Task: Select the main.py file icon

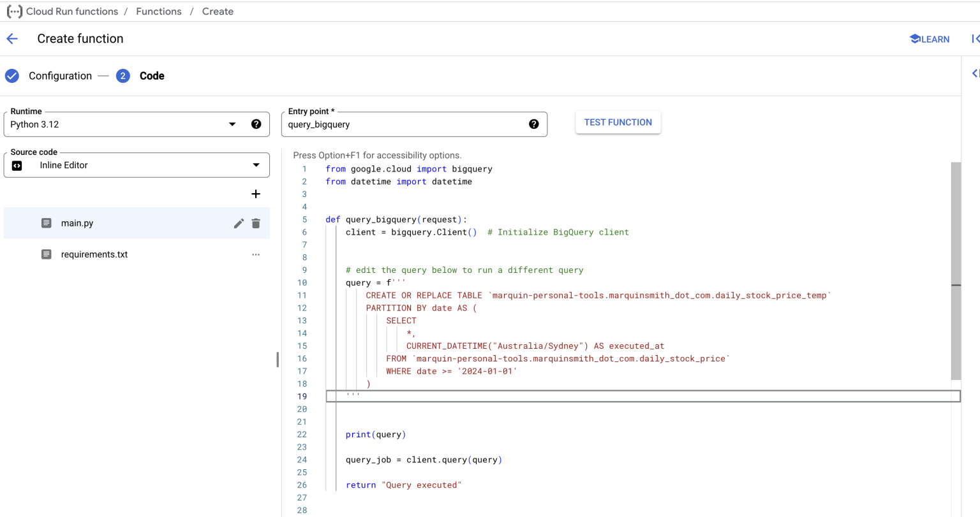Action: point(46,223)
